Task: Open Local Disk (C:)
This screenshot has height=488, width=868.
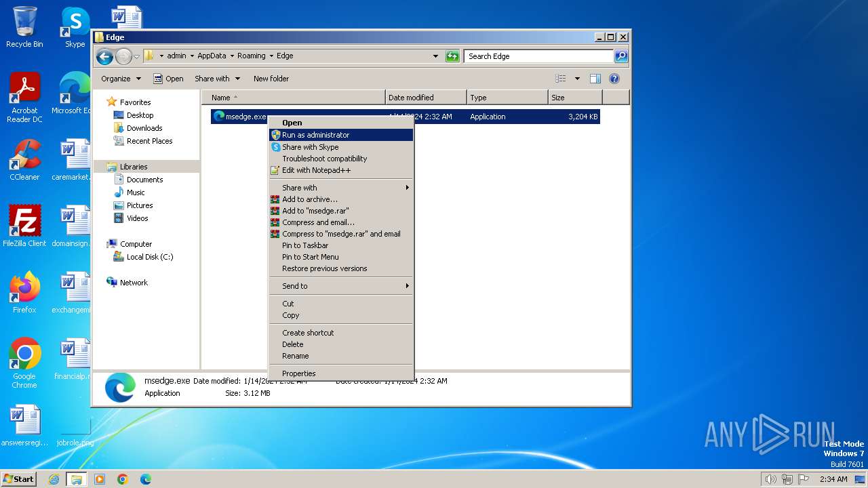Action: click(150, 257)
